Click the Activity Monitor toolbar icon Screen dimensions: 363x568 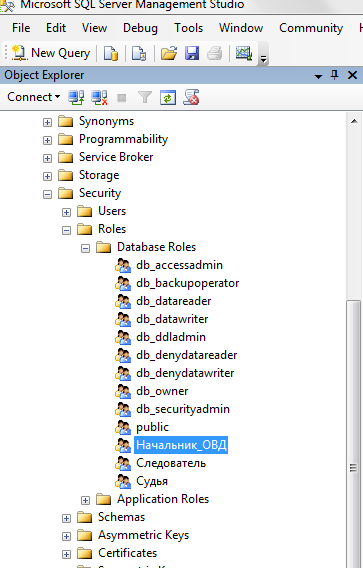click(x=244, y=53)
